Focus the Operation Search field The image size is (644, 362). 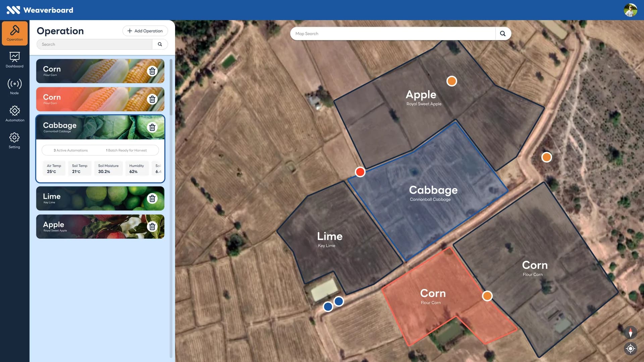pos(95,44)
